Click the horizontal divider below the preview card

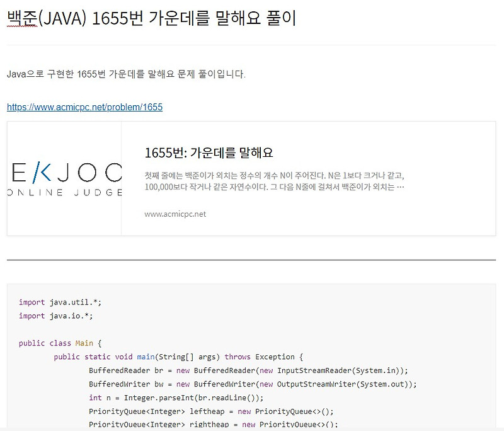252,259
